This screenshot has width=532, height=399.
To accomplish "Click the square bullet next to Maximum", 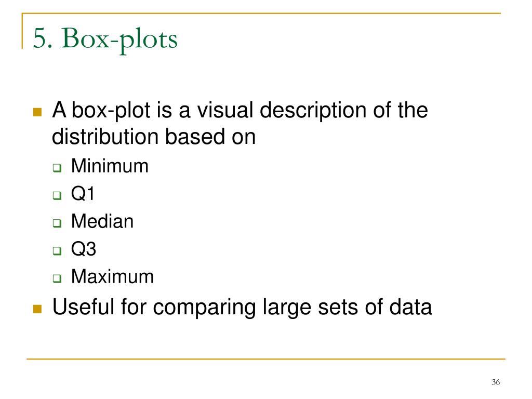I will tap(57, 278).
